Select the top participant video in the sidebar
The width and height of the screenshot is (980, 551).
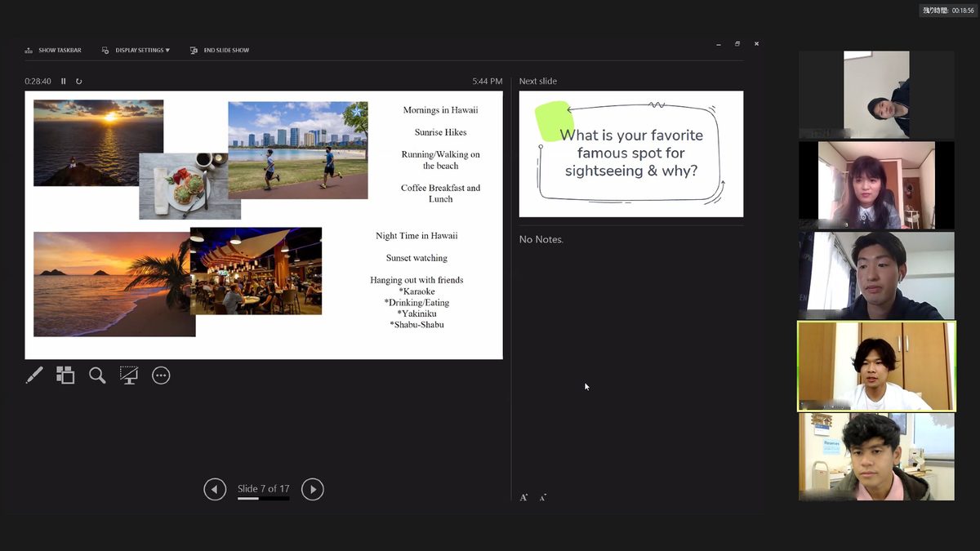point(876,95)
